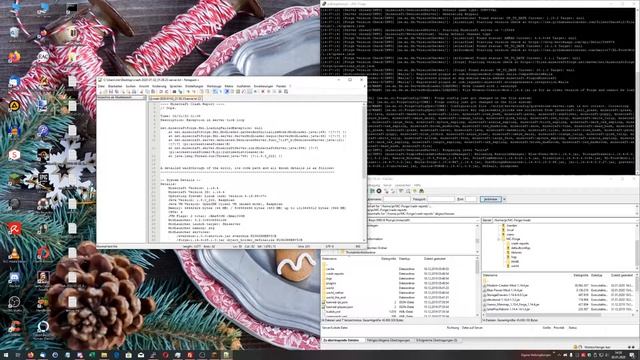Cancel current operation in FileZilla toolbar
Viewport: 640px width, 360px height.
click(x=379, y=191)
